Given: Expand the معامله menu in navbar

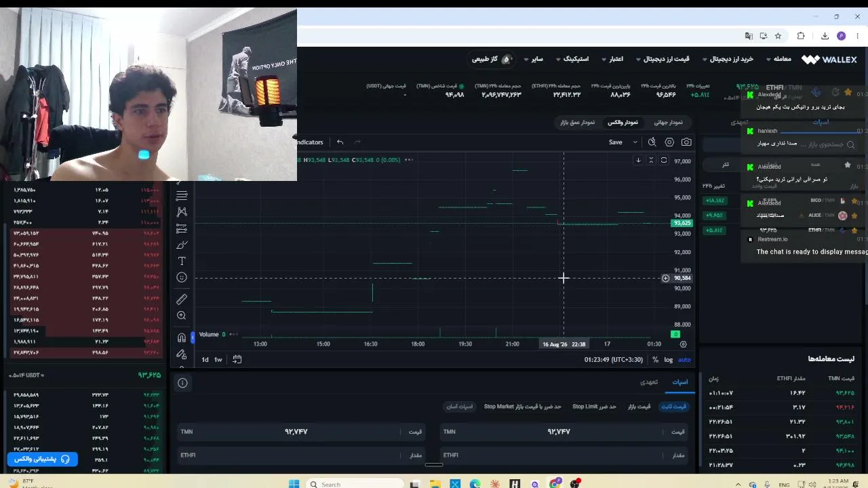Looking at the screenshot, I should pos(778,59).
